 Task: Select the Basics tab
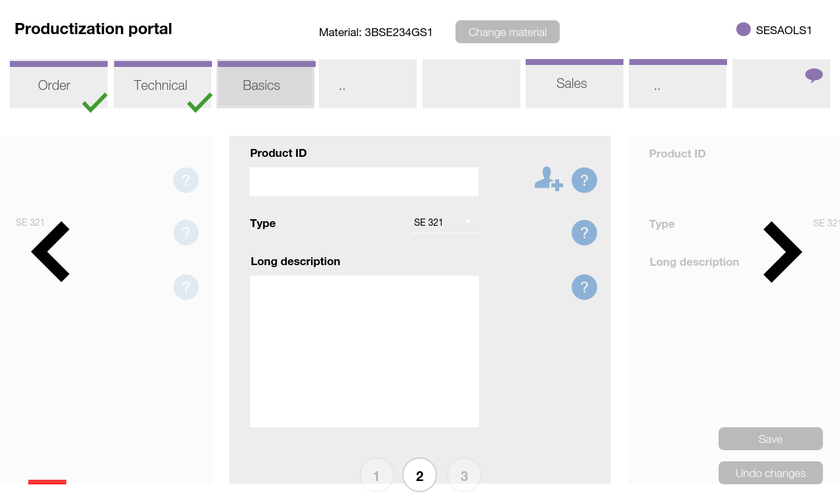coord(262,85)
